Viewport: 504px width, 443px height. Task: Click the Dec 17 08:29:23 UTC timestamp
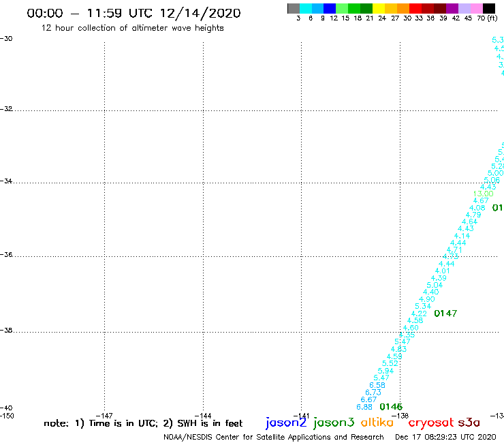pyautogui.click(x=445, y=438)
